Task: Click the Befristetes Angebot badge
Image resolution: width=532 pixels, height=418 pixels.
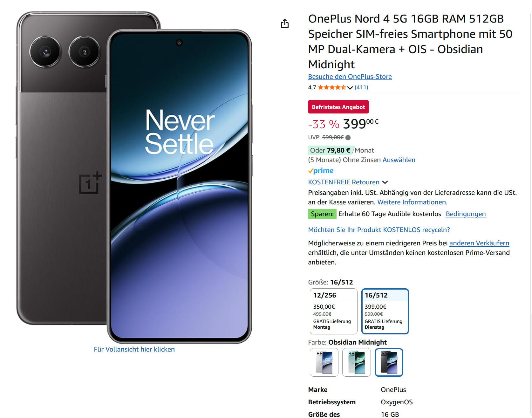Action: (x=338, y=107)
